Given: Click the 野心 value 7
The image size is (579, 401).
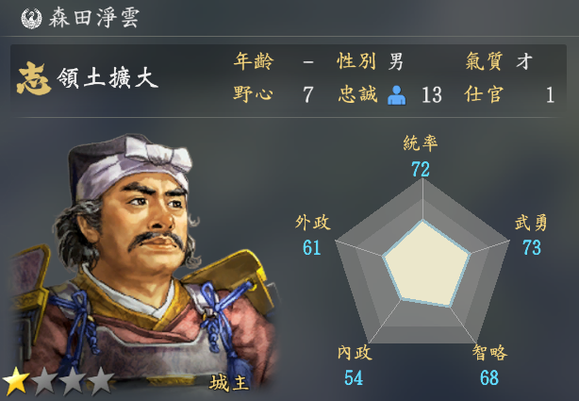Looking at the screenshot, I should pos(308,95).
